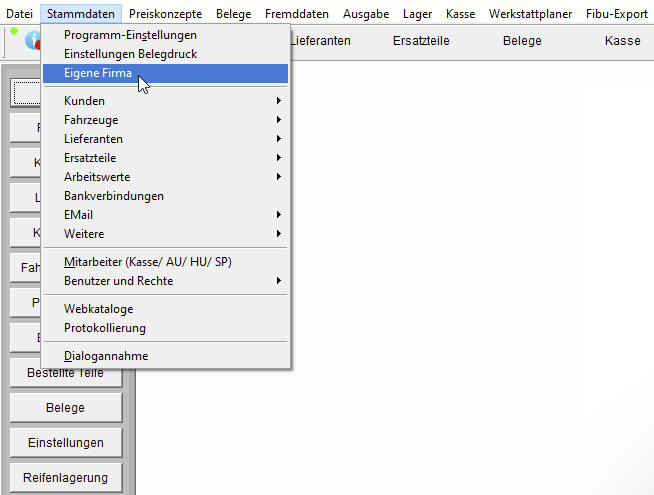Expand the Weitere submenu

tap(165, 234)
